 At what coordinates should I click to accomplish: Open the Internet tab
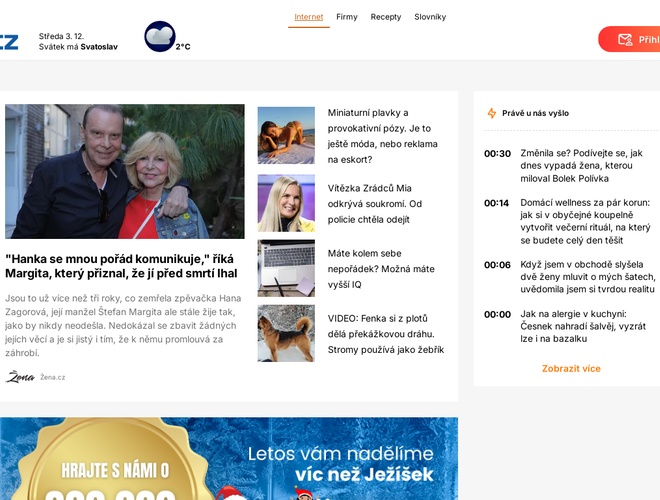coord(309,17)
